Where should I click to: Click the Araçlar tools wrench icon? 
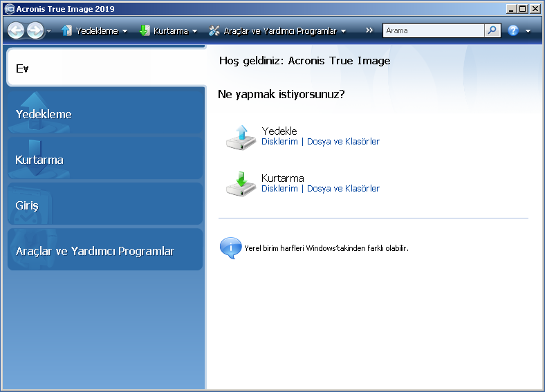214,30
